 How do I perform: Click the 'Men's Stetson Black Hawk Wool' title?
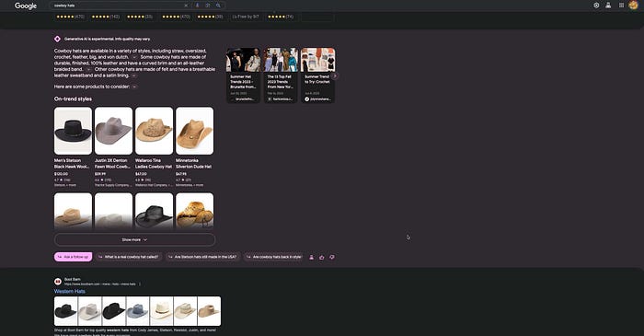coord(72,164)
